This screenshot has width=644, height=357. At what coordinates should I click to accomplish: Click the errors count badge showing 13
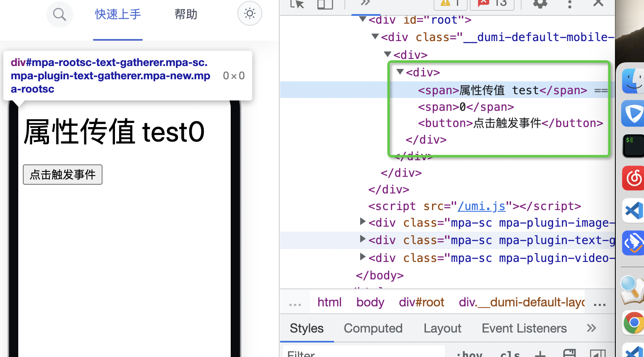[492, 3]
